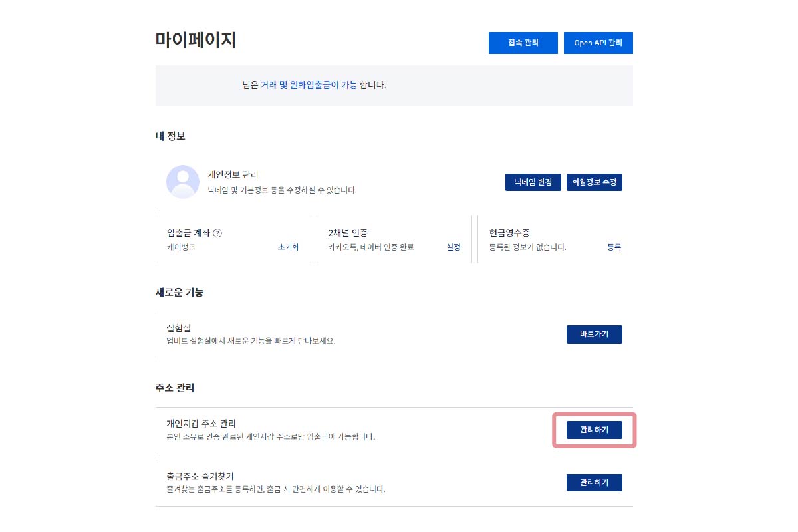798x532 pixels.
Task: Open the Open API 관리 page
Action: 598,43
